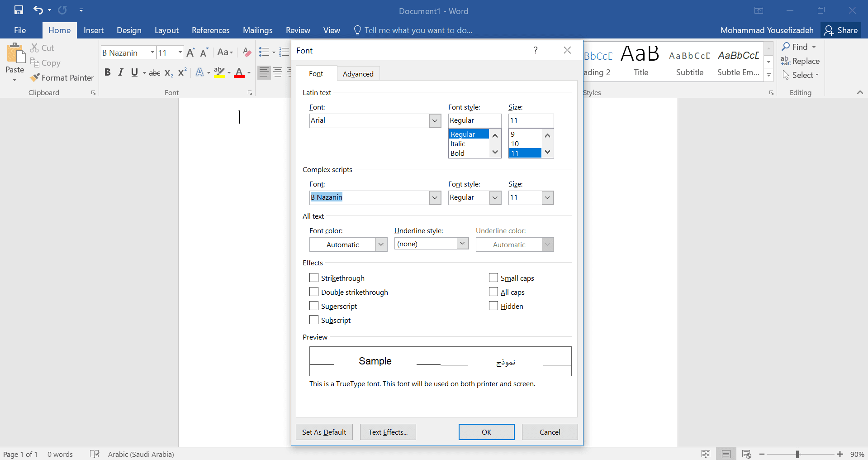Click the Increase Font Size icon
The width and height of the screenshot is (868, 460).
(x=190, y=53)
